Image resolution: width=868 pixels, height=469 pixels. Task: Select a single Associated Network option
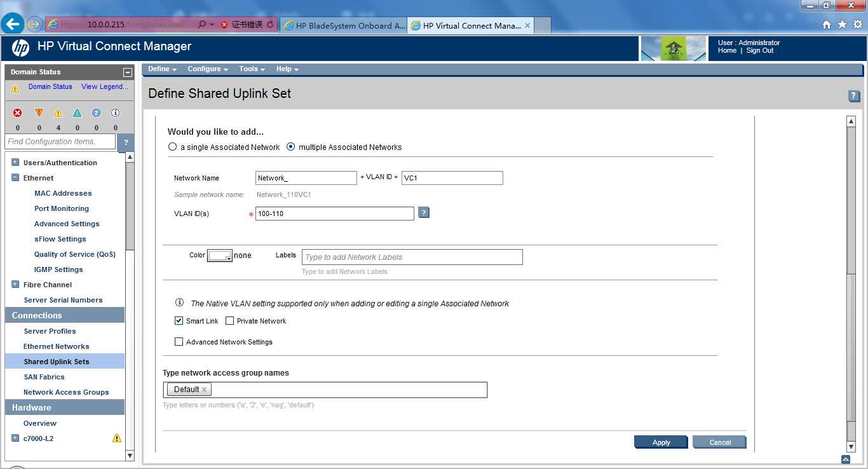coord(172,147)
